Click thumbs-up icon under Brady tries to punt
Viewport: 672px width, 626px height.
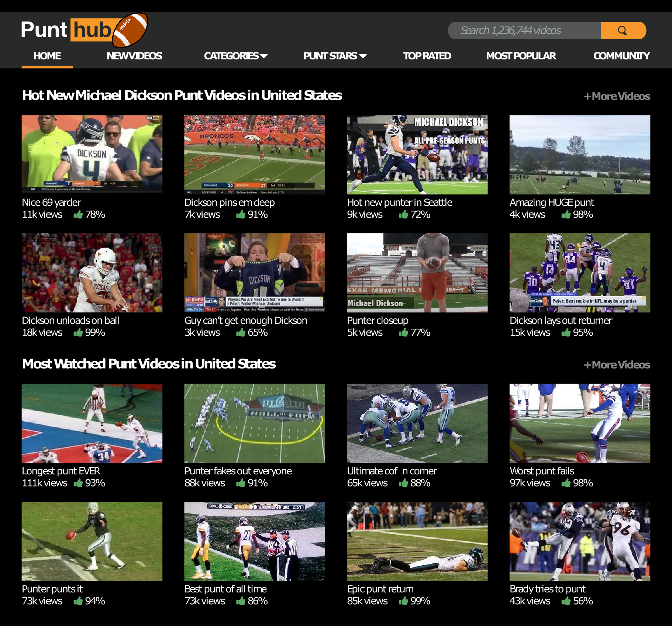point(566,601)
